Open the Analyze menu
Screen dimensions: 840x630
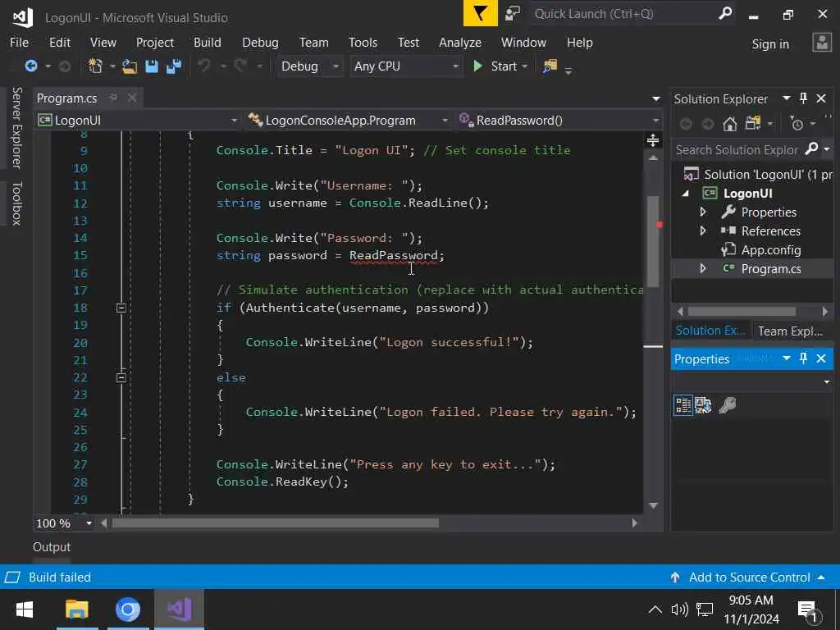[460, 43]
